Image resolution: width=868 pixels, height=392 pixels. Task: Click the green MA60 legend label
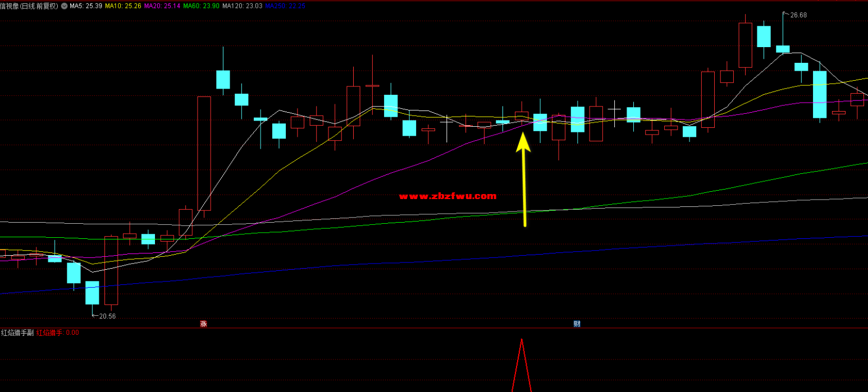pyautogui.click(x=201, y=6)
